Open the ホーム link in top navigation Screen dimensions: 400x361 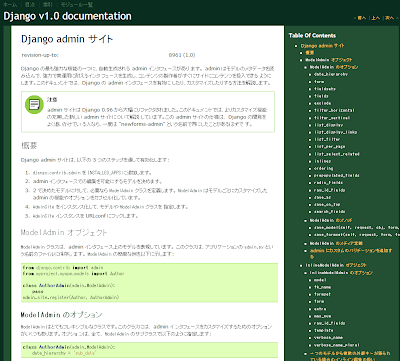tap(10, 5)
